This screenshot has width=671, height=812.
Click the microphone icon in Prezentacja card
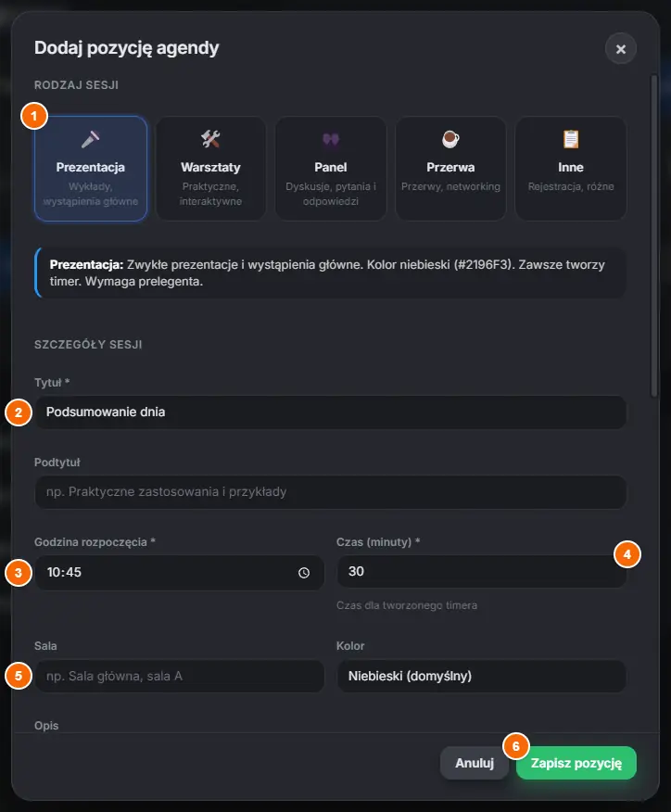point(90,139)
